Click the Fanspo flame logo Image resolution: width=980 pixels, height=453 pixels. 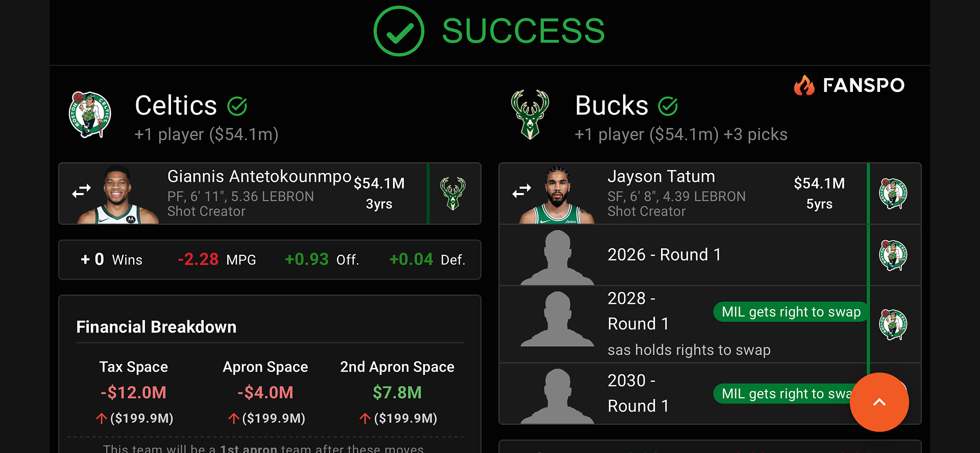(804, 85)
